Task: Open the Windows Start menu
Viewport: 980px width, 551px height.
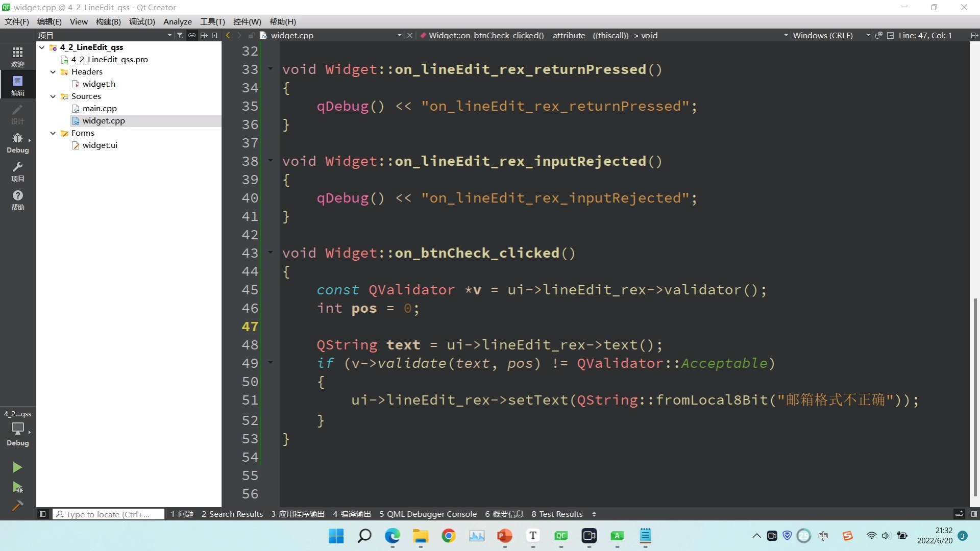Action: (x=336, y=536)
